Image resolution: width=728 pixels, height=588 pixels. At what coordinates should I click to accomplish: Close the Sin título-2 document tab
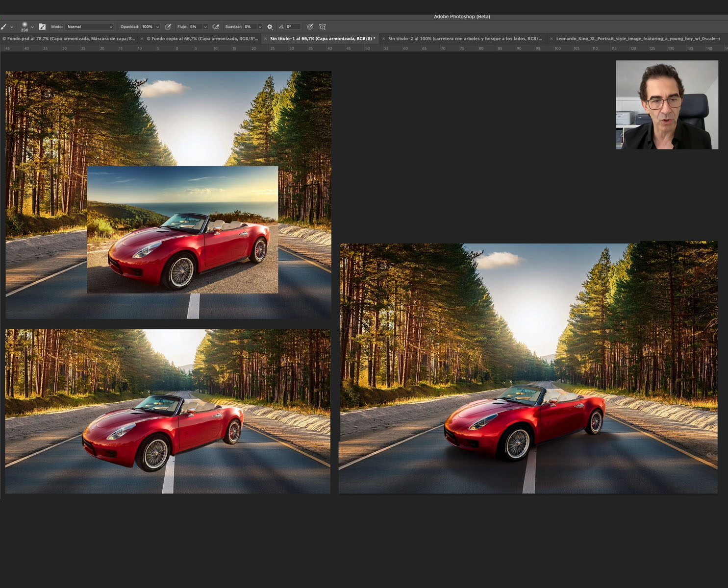[384, 39]
